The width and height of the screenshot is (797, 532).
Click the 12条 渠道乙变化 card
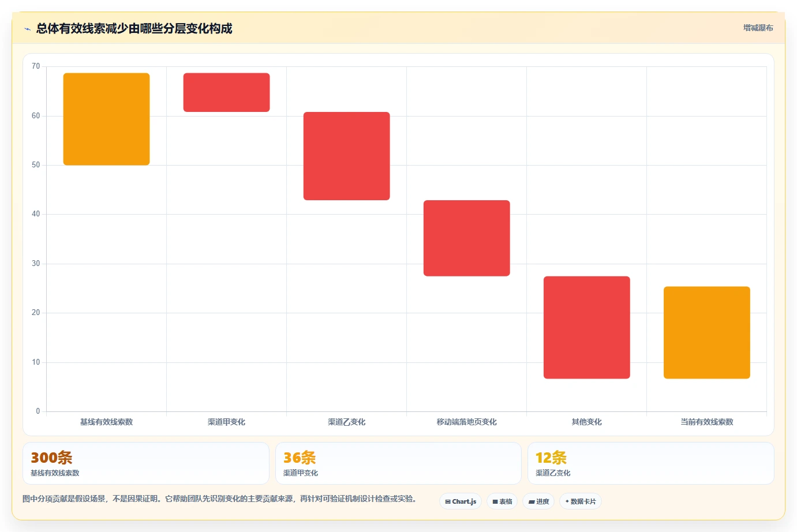click(x=651, y=463)
